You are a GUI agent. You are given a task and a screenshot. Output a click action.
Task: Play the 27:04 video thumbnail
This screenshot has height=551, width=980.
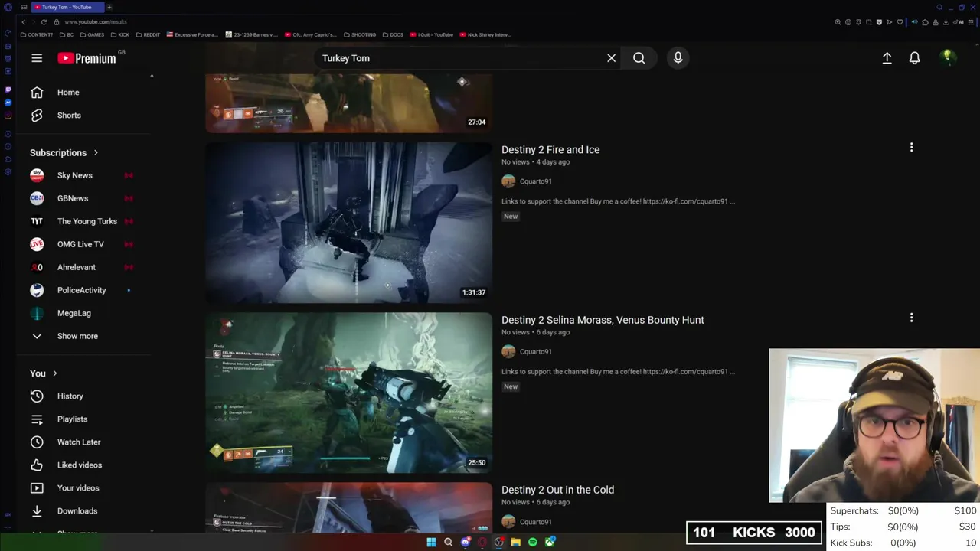(348, 103)
